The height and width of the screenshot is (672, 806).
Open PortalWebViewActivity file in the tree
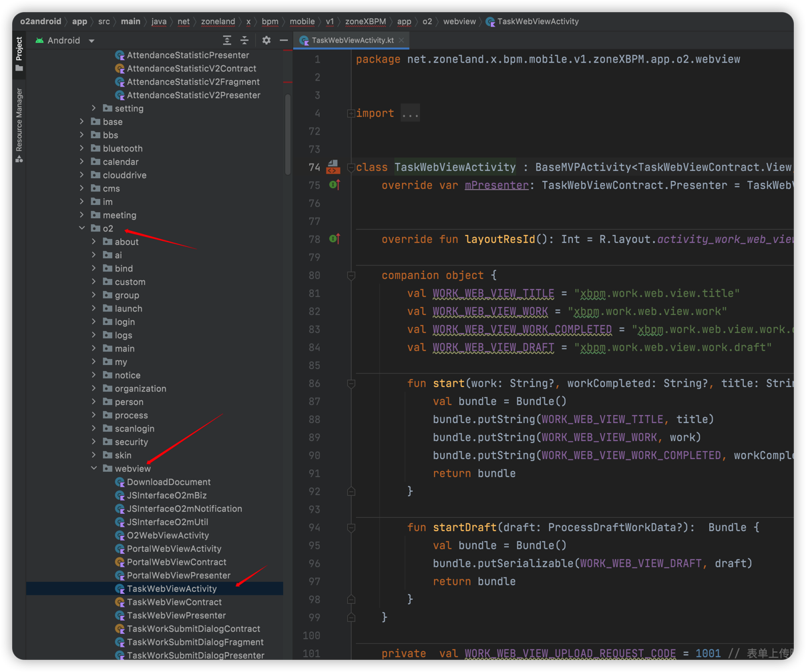[174, 549]
